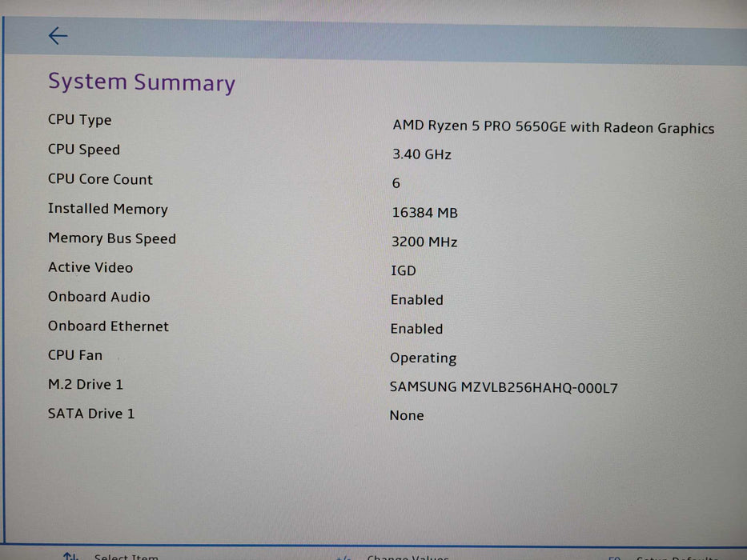Click Onboard Ethernet's Enabled value

tap(416, 329)
